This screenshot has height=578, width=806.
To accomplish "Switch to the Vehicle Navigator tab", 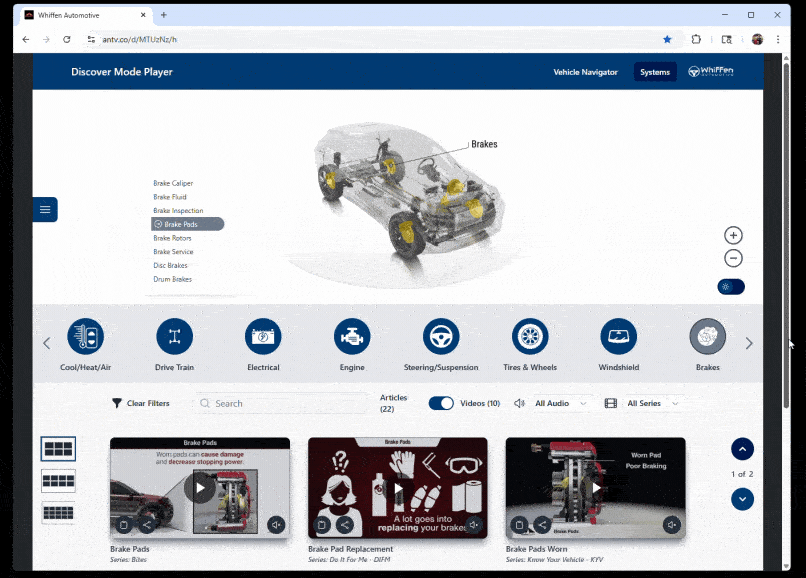I will click(585, 72).
